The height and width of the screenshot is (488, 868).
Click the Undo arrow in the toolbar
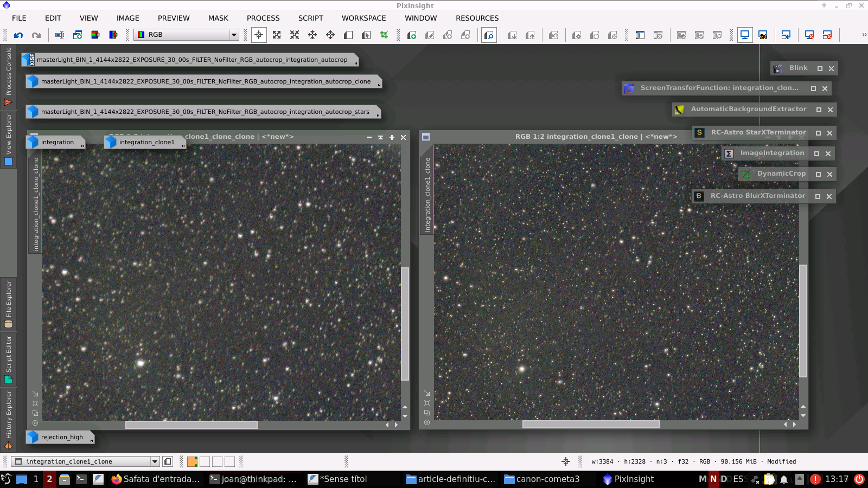point(18,35)
